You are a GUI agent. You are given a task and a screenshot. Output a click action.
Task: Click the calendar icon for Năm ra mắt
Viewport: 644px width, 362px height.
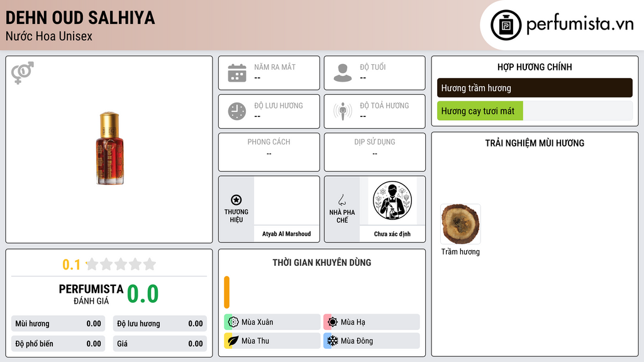pos(237,73)
